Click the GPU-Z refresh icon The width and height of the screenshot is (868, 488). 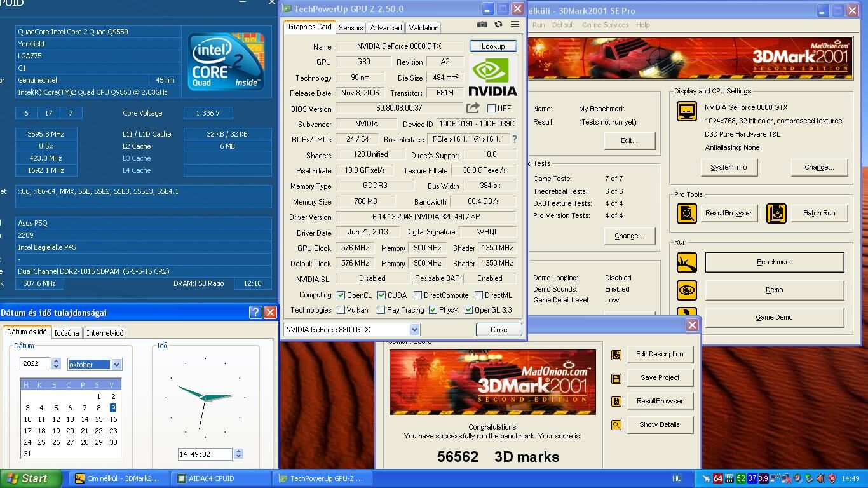point(498,25)
